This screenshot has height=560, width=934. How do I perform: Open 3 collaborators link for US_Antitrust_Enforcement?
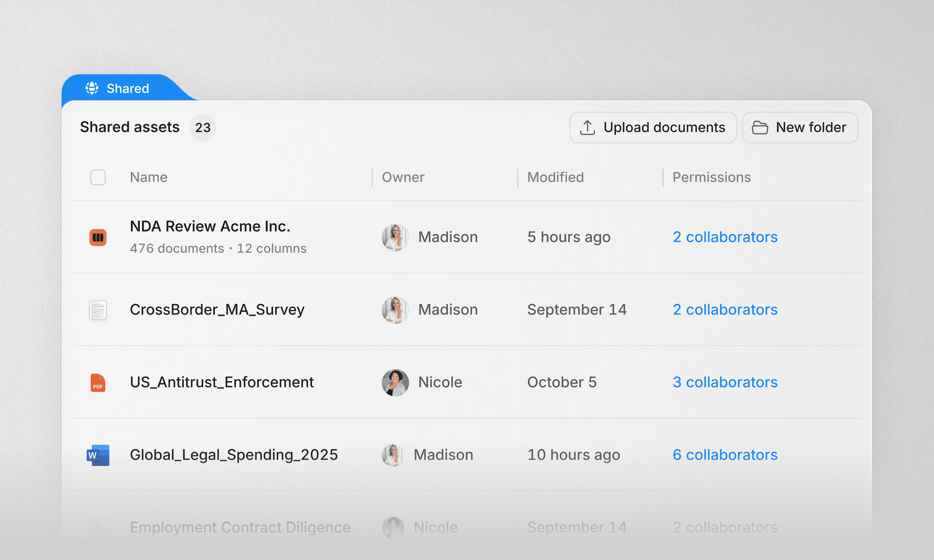click(725, 382)
